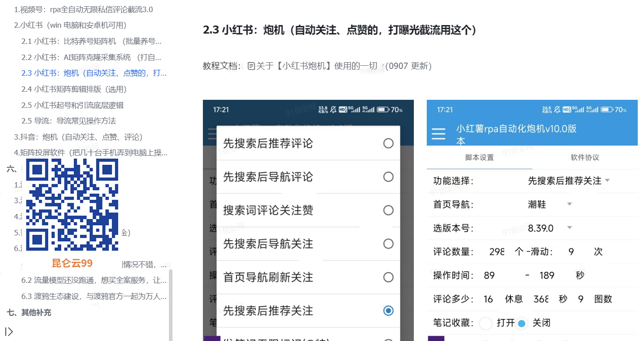Image resolution: width=644 pixels, height=341 pixels.
Task: Click the 小红薯rpa自动化炮机v10.0版本 app title
Action: (516, 134)
